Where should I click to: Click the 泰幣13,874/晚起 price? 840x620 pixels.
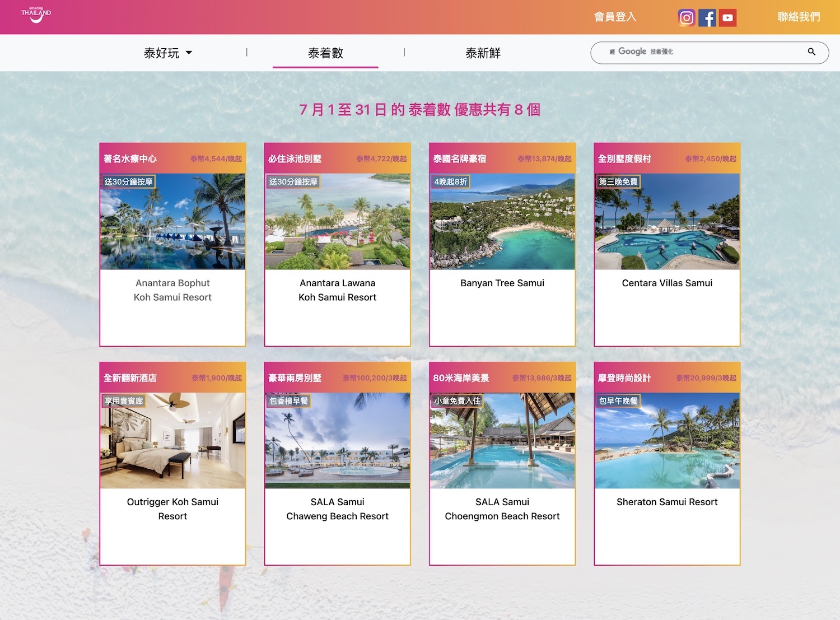coord(544,159)
